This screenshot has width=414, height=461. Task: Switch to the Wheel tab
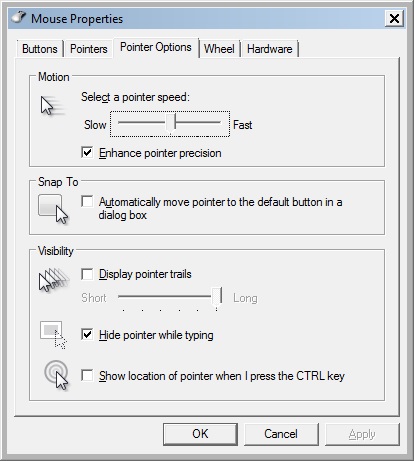tap(219, 49)
